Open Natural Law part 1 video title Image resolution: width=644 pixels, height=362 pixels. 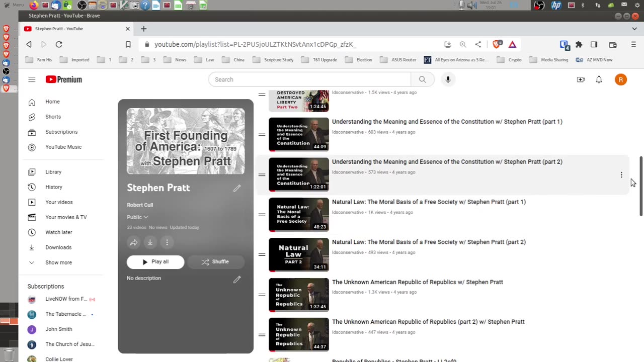(x=429, y=202)
